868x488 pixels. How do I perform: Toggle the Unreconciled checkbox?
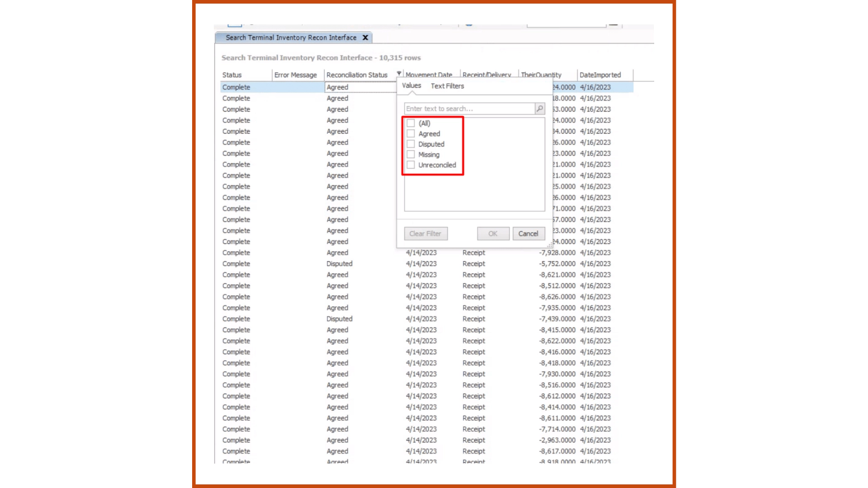410,165
